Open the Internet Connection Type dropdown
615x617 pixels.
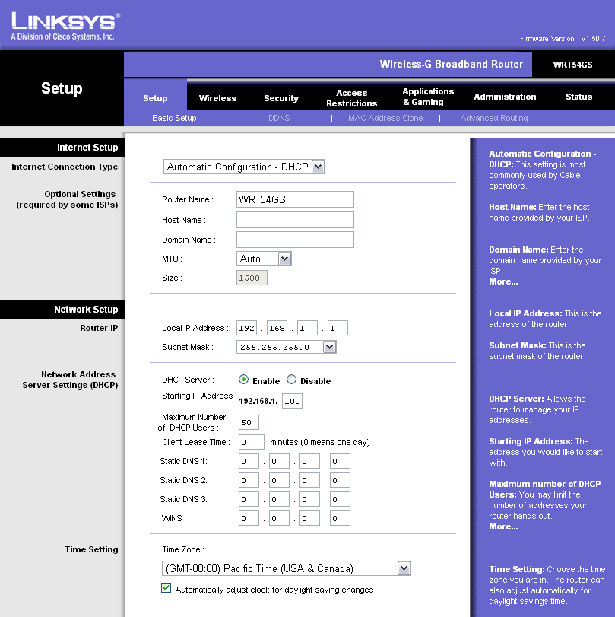pos(244,167)
